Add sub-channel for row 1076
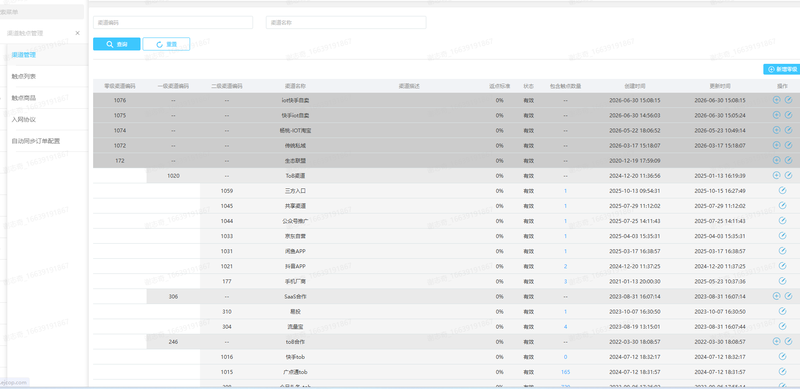Viewport: 800px width, 389px height. tap(777, 100)
